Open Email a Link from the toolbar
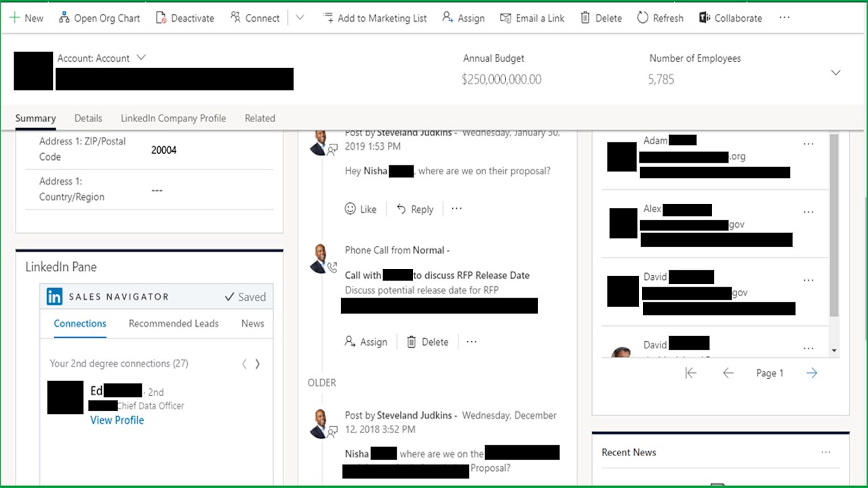Viewport: 868px width, 488px height. pos(532,18)
